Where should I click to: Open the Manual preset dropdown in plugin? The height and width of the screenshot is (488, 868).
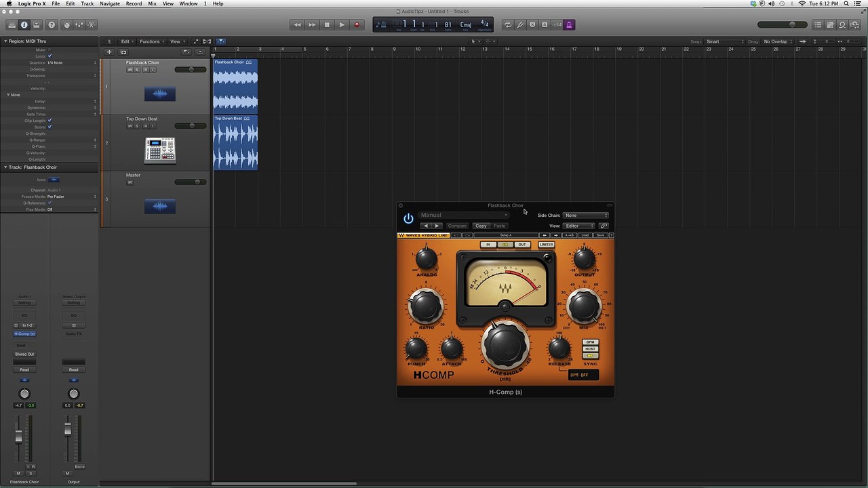point(464,215)
